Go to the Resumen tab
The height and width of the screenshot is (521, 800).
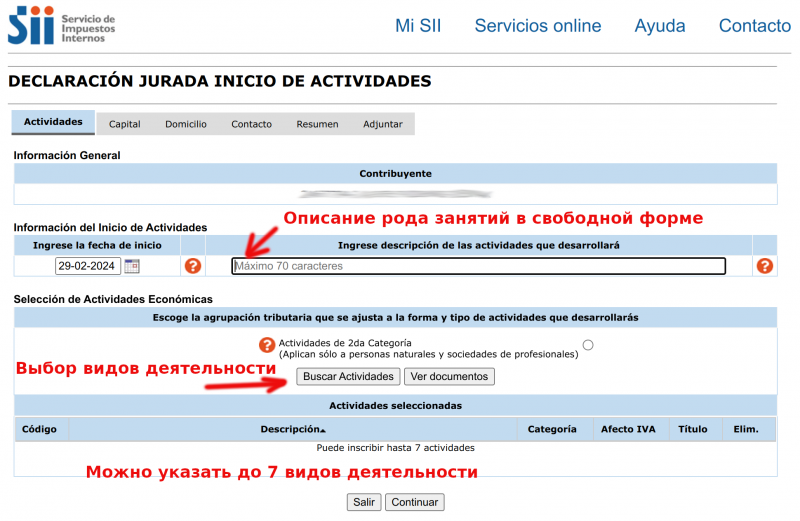click(317, 124)
